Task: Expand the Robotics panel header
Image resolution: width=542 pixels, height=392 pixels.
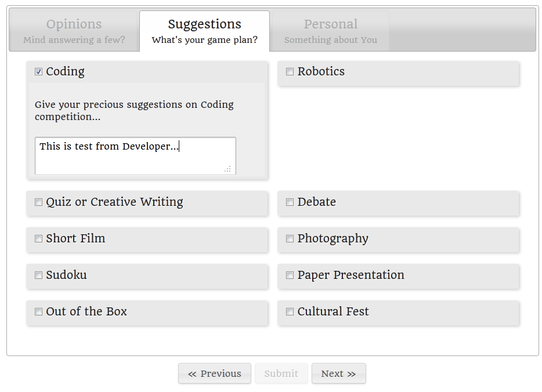Action: coord(398,73)
